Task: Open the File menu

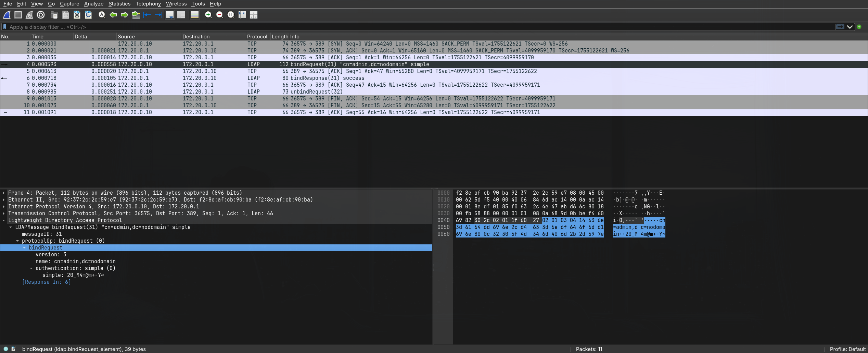Action: tap(8, 4)
